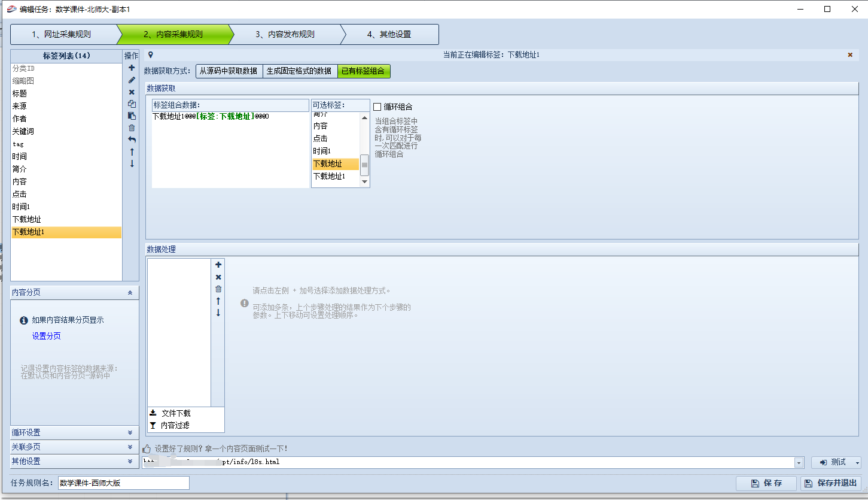
Task: Select 从源码中获取数据 acquisition mode
Action: [229, 71]
